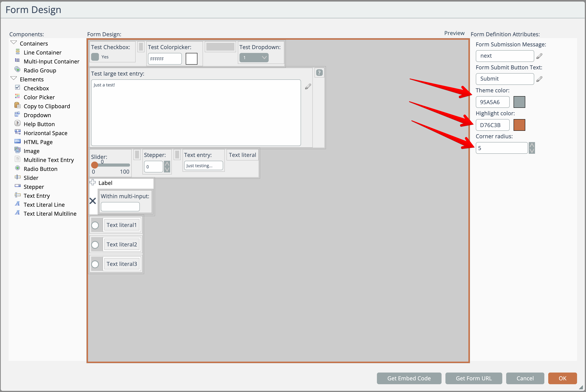Select Multiline Text Entry in components
This screenshot has height=392, width=586.
[48, 160]
